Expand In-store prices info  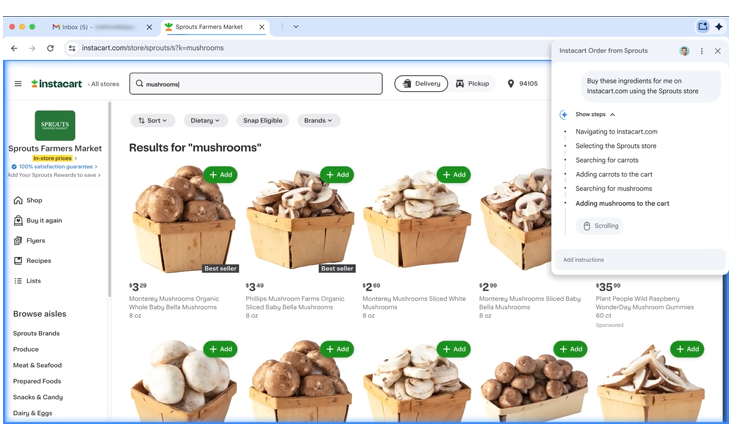pos(55,159)
